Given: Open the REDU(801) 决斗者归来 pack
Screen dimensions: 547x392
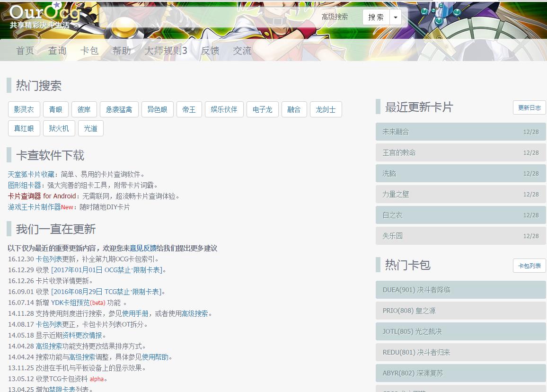Looking at the screenshot, I should pos(460,352).
